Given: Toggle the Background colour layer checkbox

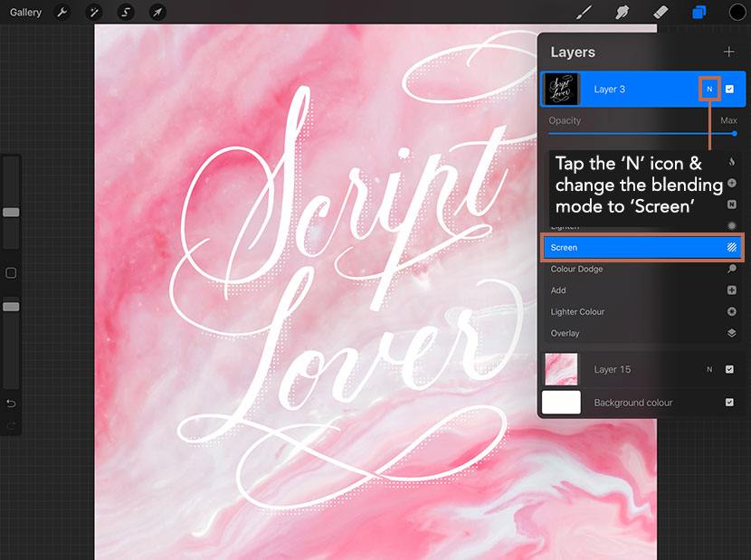Looking at the screenshot, I should pos(729,403).
